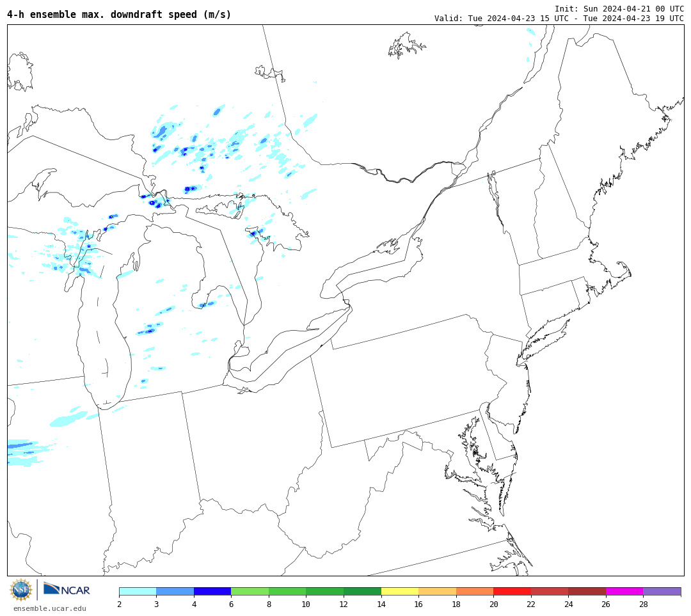Screen dimensions: 691x616
Task: Click the 24–26 m/s maroon swatch
Action: 587,591
